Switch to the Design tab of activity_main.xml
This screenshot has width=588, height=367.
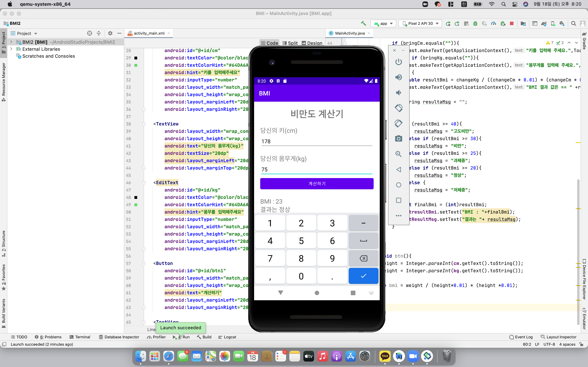click(312, 43)
